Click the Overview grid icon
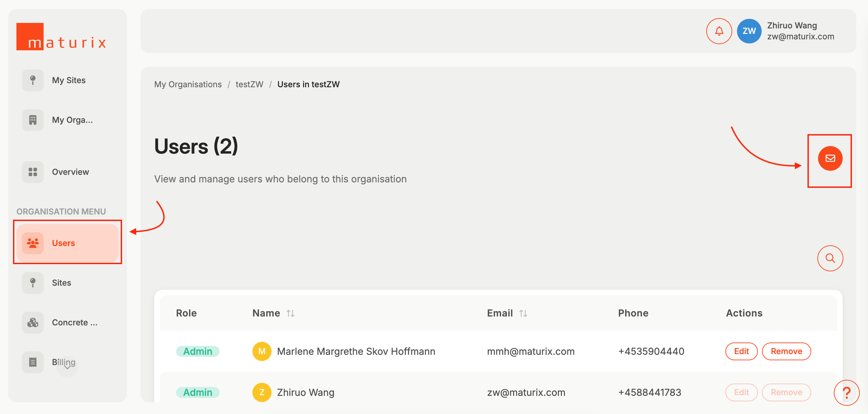 coord(33,172)
